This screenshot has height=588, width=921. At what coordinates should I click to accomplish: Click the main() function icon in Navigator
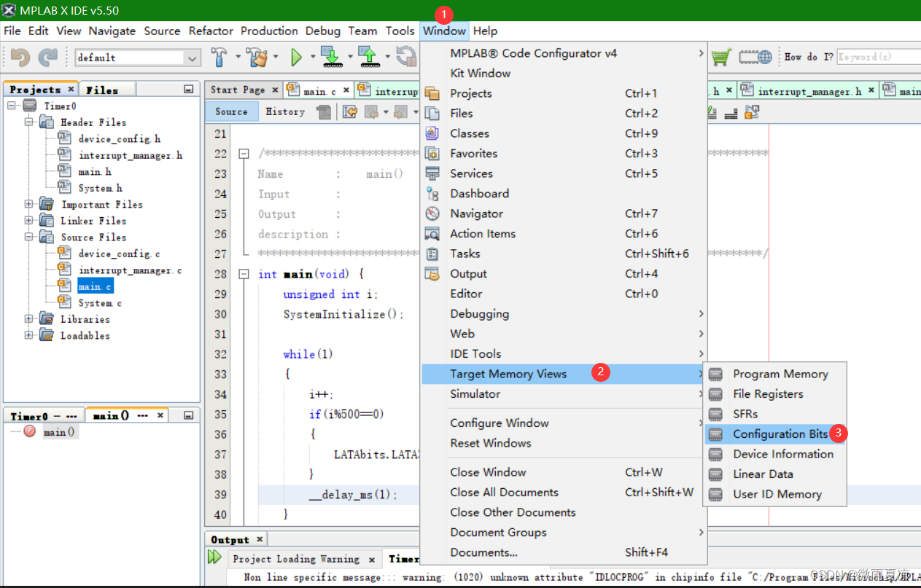tap(29, 431)
